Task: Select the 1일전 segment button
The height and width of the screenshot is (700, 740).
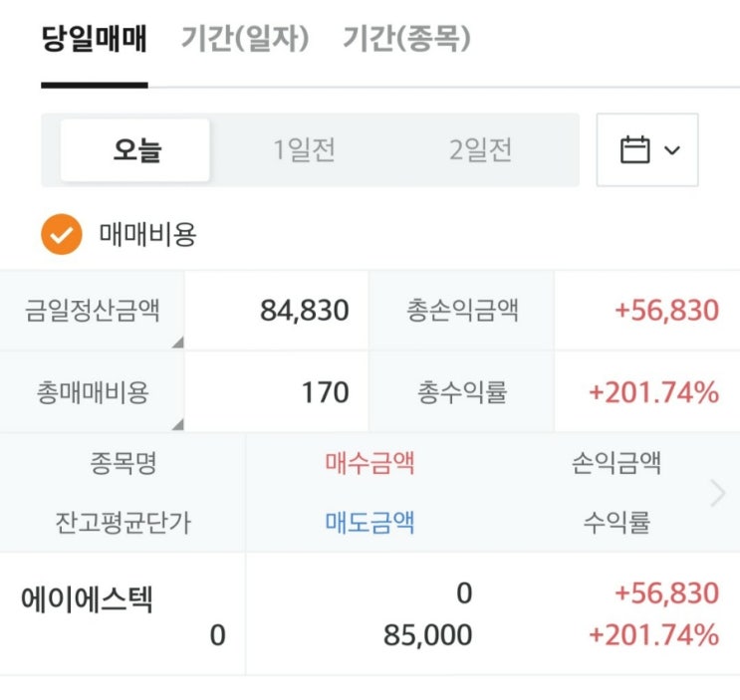Action: (304, 150)
